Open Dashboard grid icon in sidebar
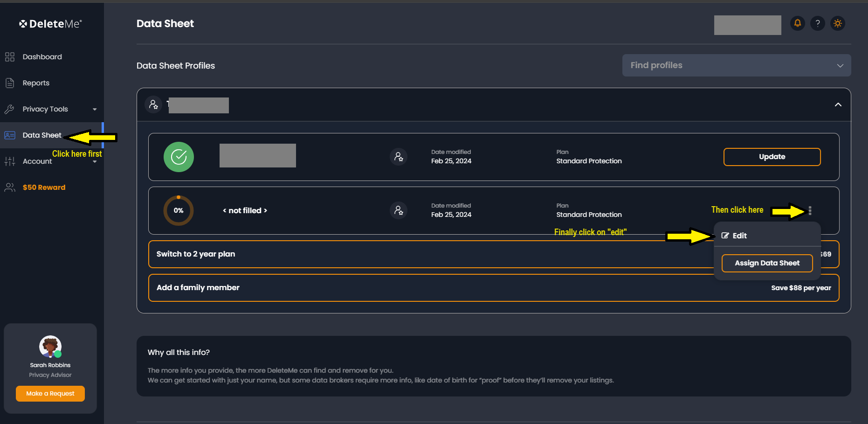 coord(10,57)
